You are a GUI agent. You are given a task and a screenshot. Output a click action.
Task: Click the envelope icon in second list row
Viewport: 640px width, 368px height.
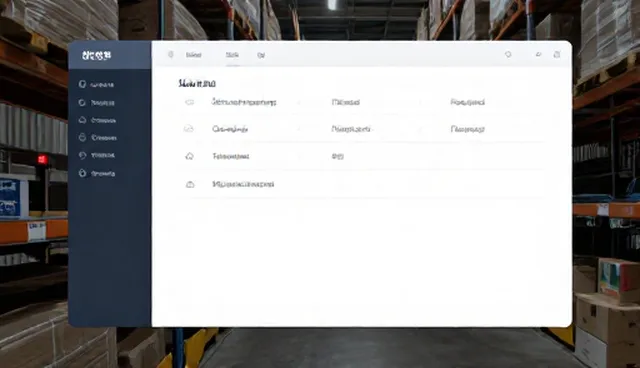pos(189,129)
